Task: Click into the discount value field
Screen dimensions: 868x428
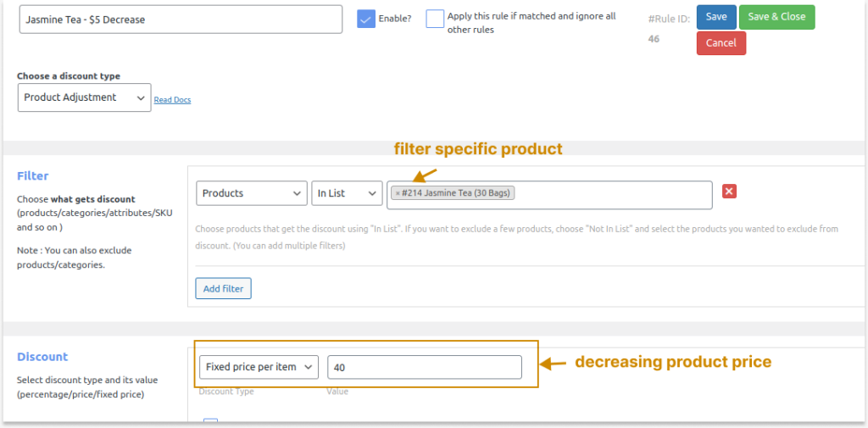Action: point(424,367)
